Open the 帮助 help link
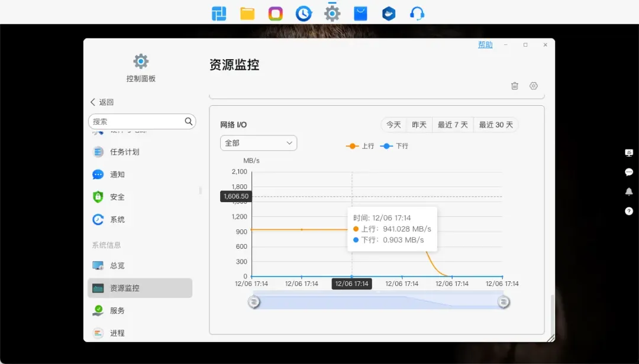The image size is (639, 364). pos(485,45)
